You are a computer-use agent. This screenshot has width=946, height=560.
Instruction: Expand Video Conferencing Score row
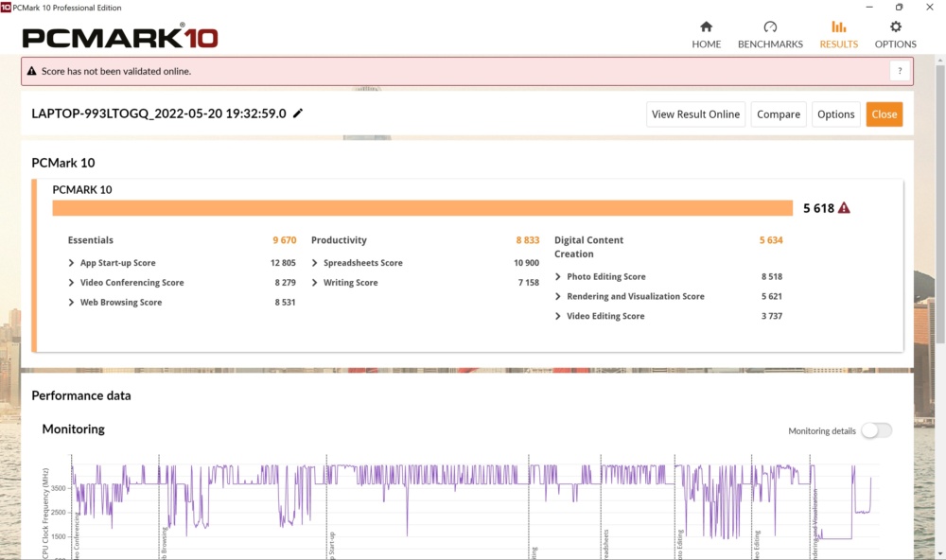coord(71,283)
